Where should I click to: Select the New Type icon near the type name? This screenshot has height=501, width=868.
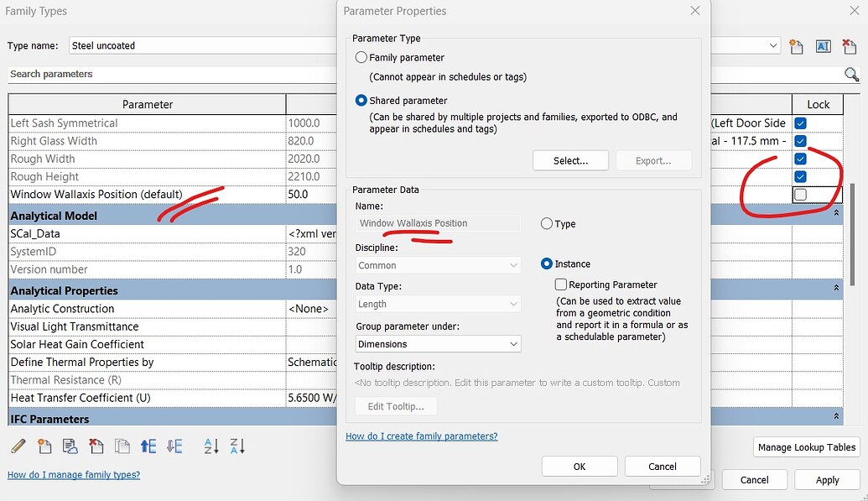click(x=796, y=46)
